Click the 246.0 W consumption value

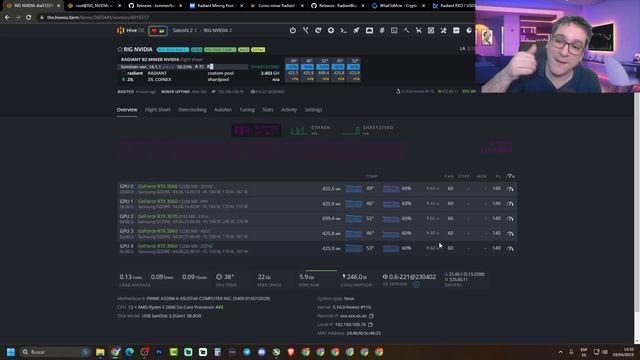point(355,277)
